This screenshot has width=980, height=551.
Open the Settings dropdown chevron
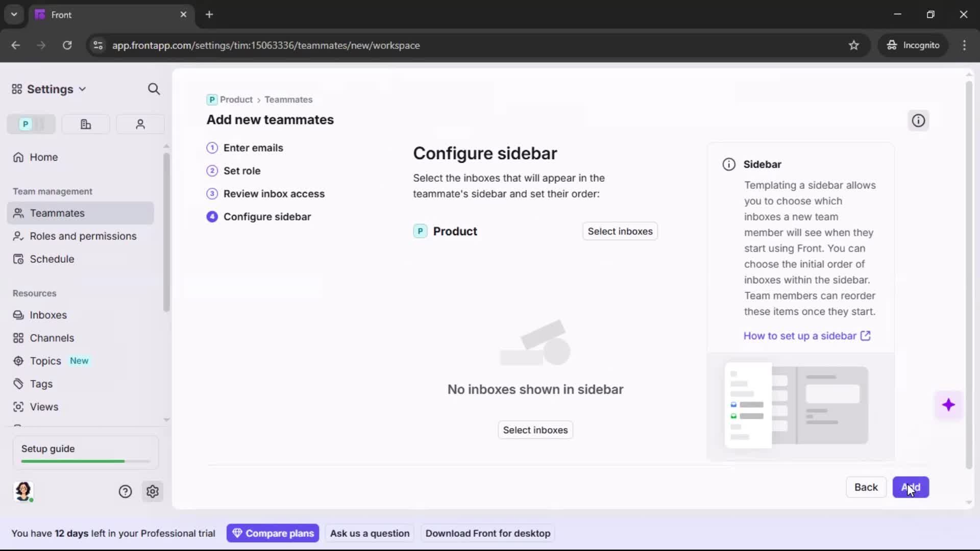83,89
